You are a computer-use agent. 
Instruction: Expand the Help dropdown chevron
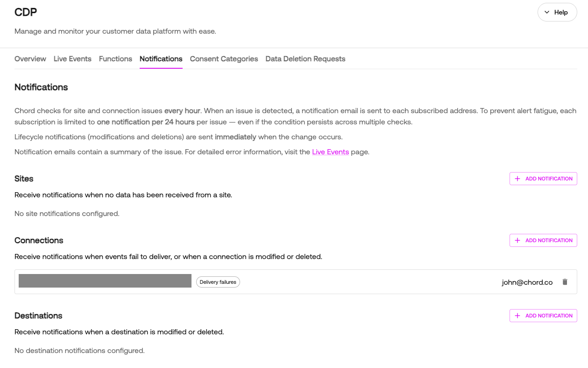(547, 13)
